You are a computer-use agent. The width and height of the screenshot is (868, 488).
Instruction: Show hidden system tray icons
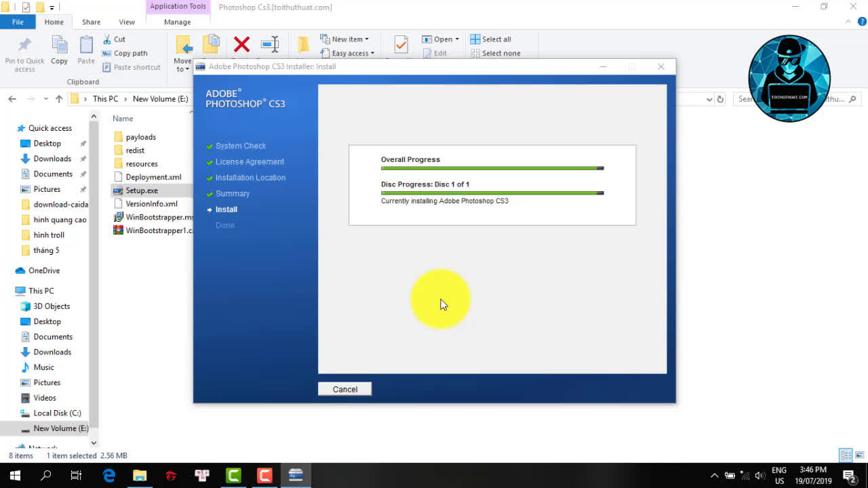(714, 476)
